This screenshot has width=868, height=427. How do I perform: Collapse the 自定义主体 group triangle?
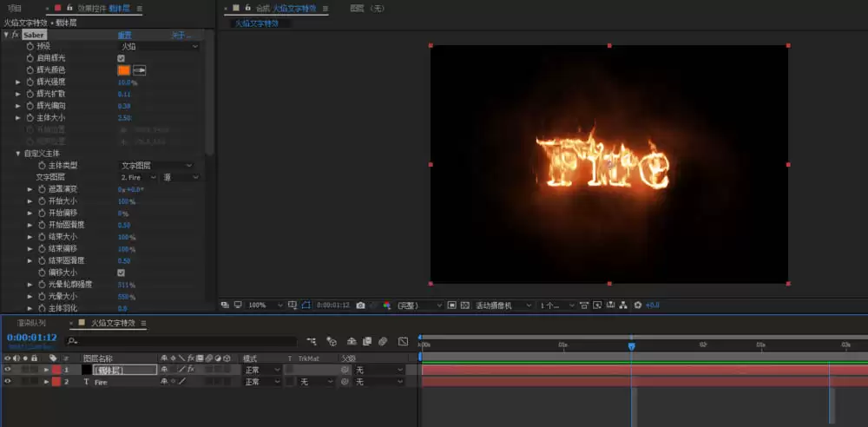18,154
